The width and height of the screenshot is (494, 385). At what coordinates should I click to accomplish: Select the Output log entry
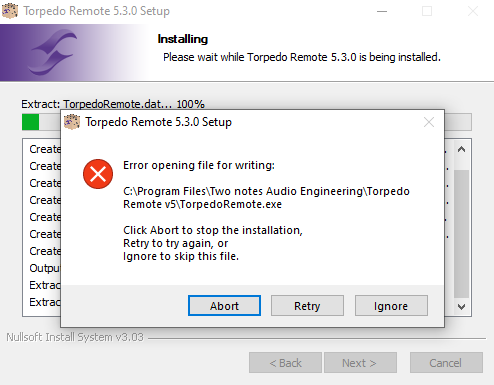pos(45,268)
